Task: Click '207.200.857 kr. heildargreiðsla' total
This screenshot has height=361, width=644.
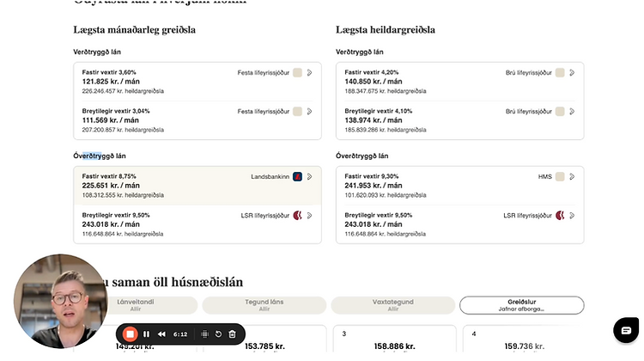Action: pos(123,130)
